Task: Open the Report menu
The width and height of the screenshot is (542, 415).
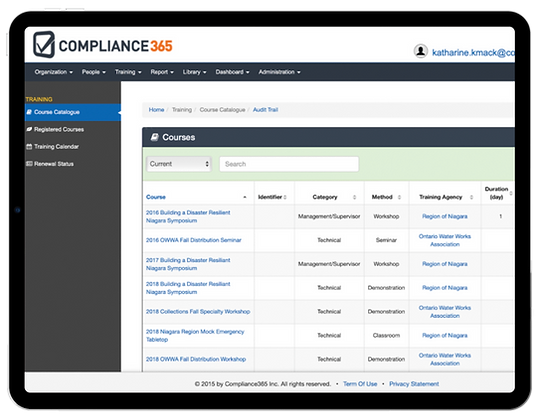Action: pos(162,72)
